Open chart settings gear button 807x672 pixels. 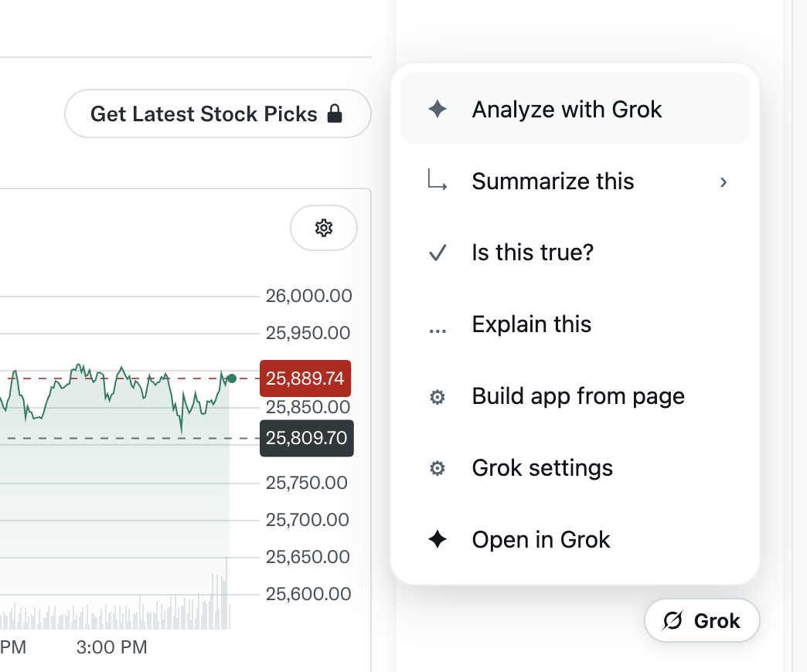coord(324,228)
